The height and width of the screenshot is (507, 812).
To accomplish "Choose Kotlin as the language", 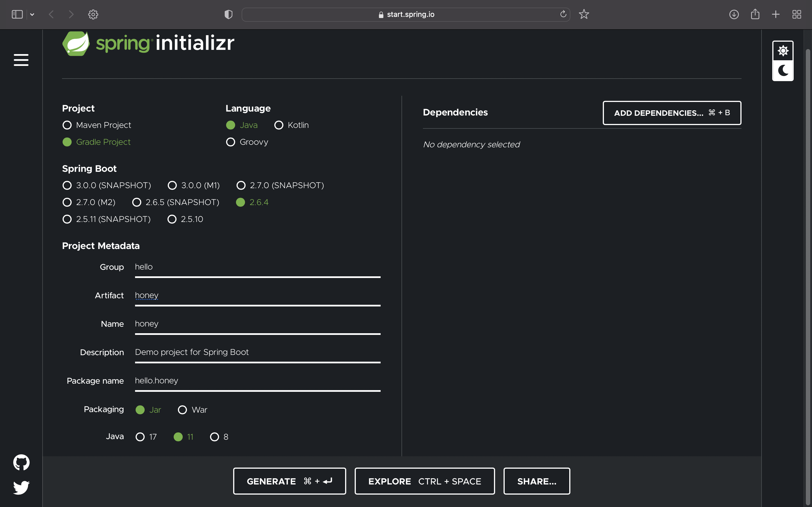I will 279,125.
